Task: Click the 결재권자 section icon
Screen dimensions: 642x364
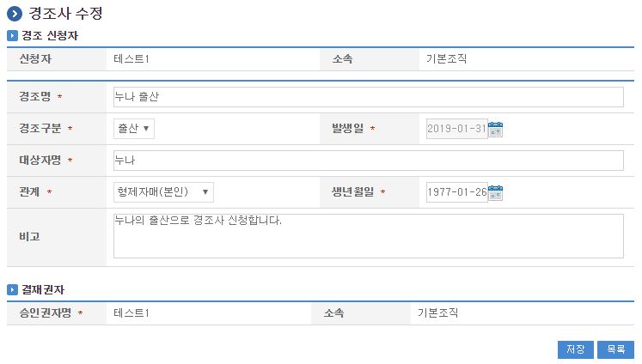Action: [12, 290]
